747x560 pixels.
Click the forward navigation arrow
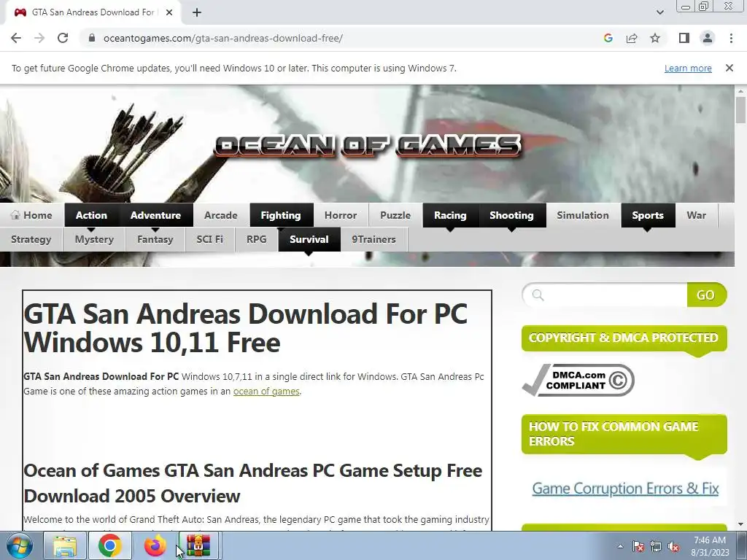39,38
